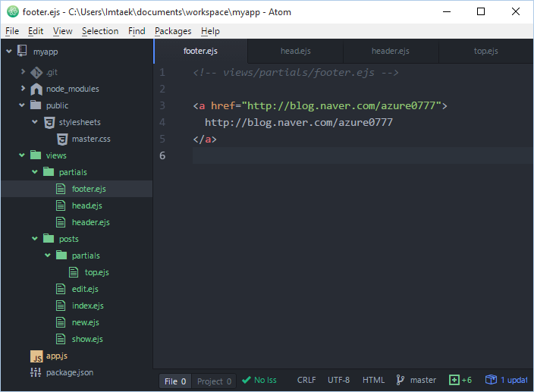Click the new.ejs file icon

pos(61,322)
